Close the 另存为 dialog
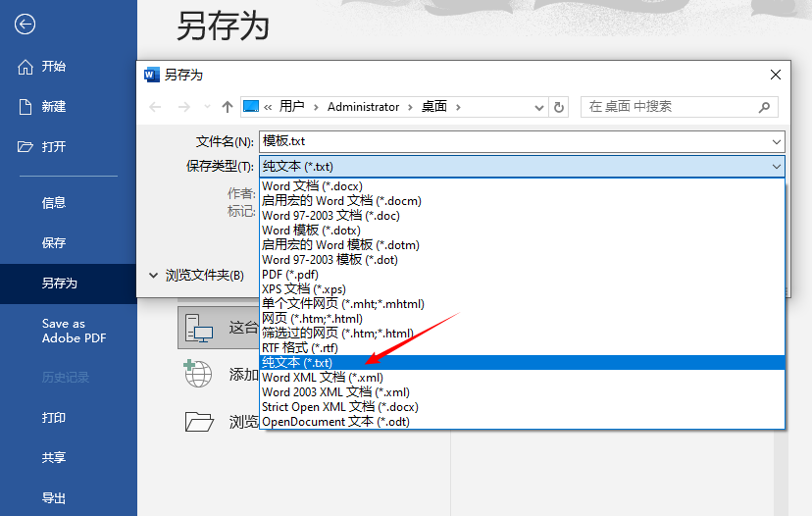The height and width of the screenshot is (516, 812). coord(776,75)
